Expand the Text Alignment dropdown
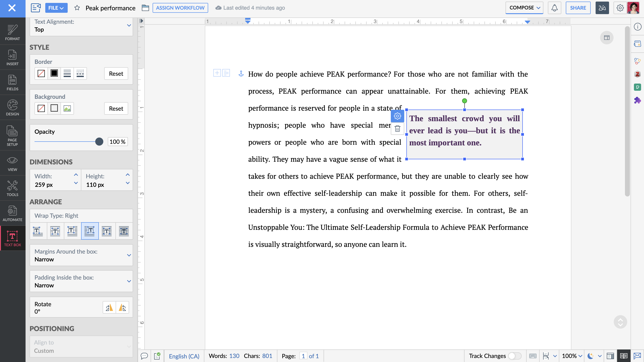Screen dimensions: 644x362 pos(129,25)
